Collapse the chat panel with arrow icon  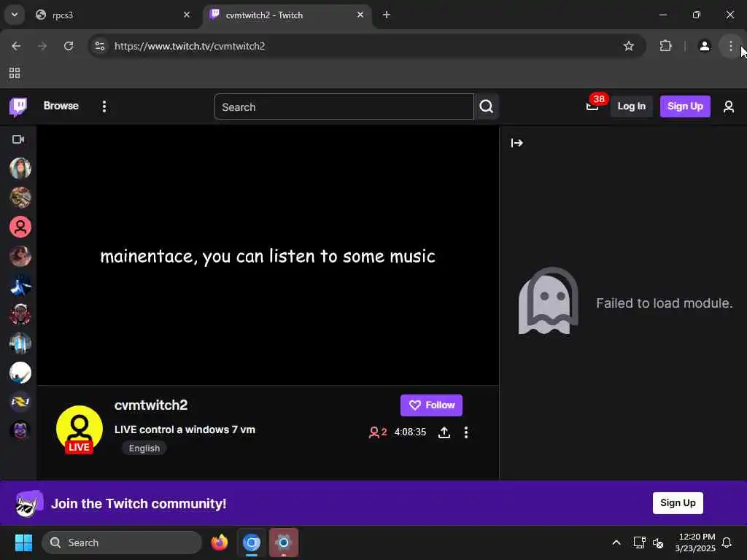[x=517, y=143]
